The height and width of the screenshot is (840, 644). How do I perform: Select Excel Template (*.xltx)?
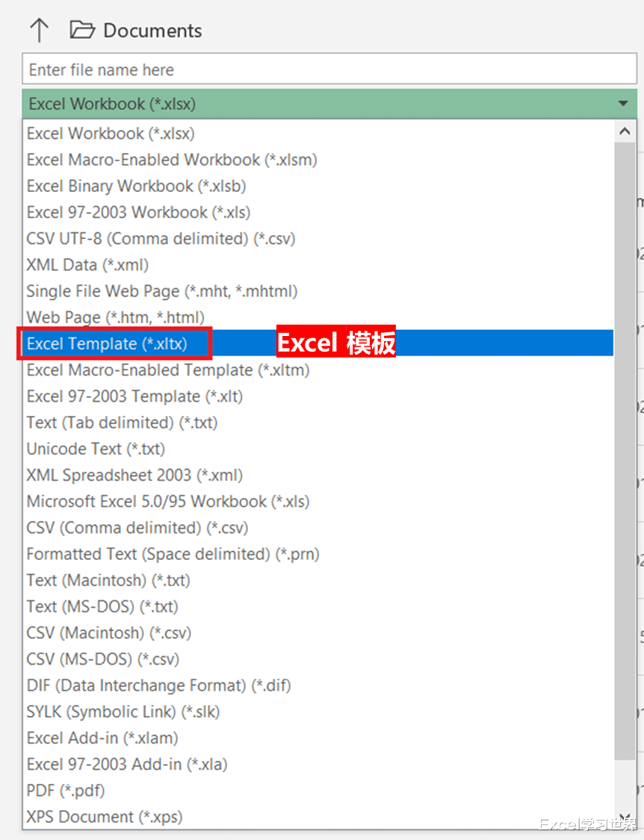pos(318,343)
